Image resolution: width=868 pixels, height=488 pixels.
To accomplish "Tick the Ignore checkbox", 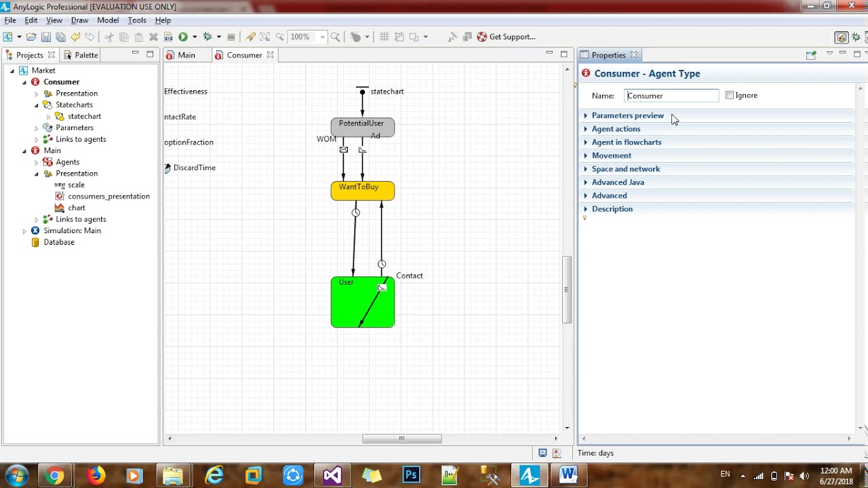I will pyautogui.click(x=730, y=96).
